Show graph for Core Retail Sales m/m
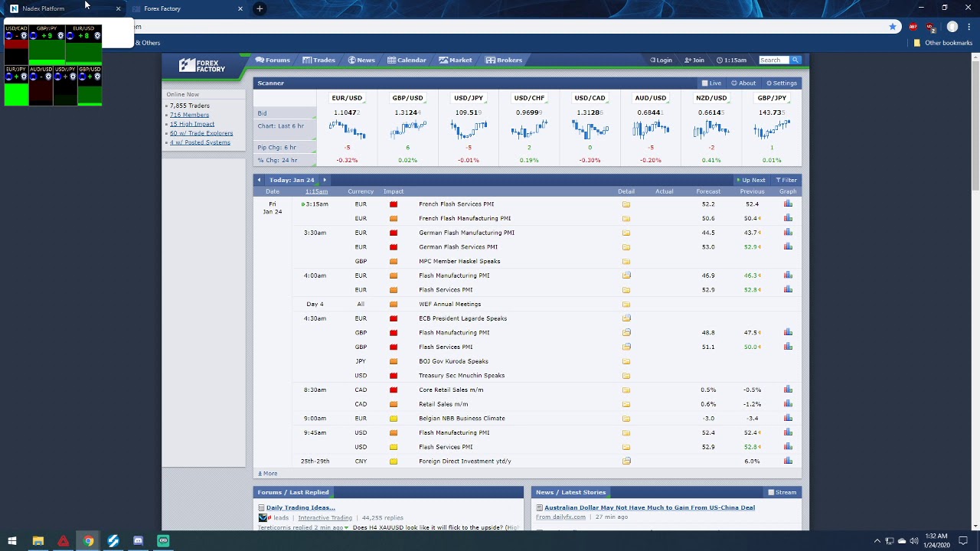980x551 pixels. coord(788,390)
